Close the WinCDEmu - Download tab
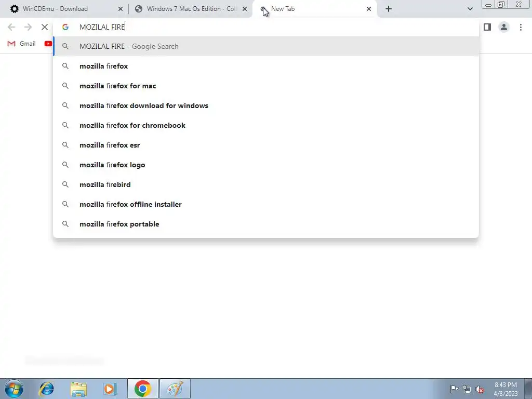 click(x=121, y=9)
